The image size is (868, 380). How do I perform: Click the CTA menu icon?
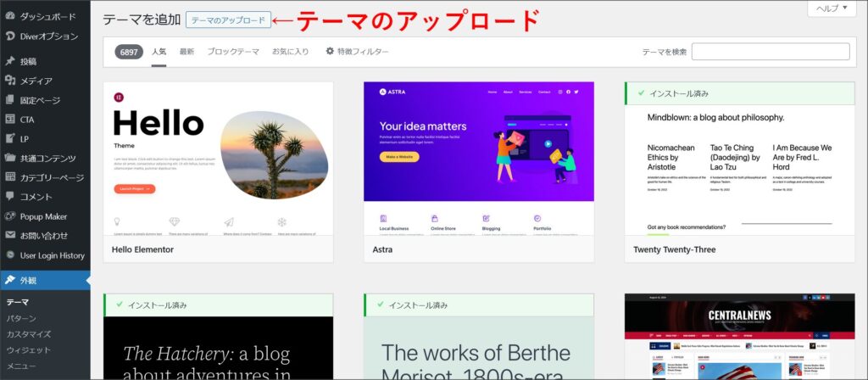10,119
